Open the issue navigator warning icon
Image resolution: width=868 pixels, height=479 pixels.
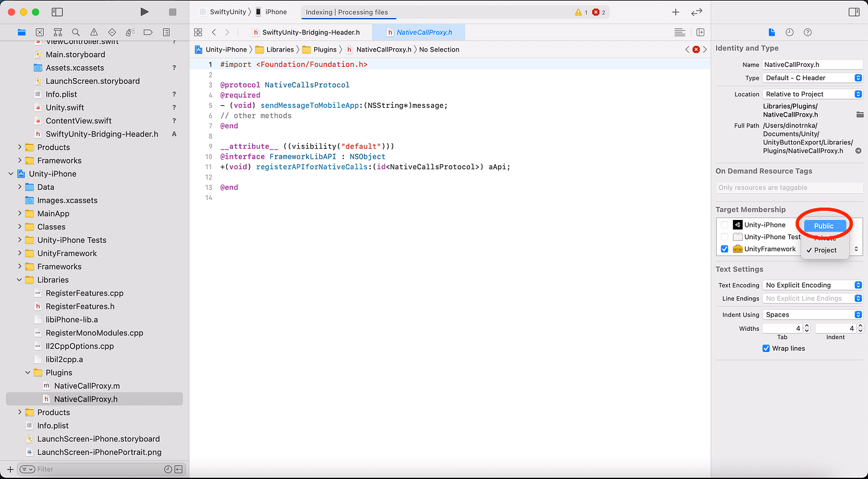[94, 32]
